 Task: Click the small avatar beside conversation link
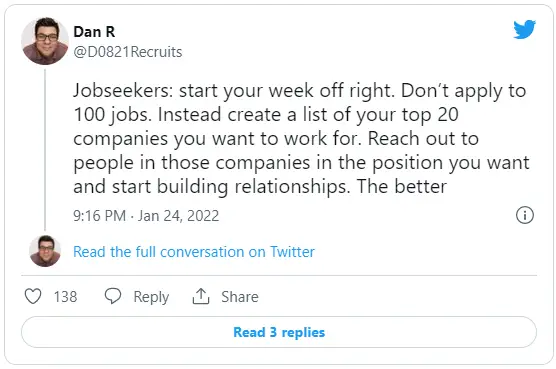click(x=45, y=251)
